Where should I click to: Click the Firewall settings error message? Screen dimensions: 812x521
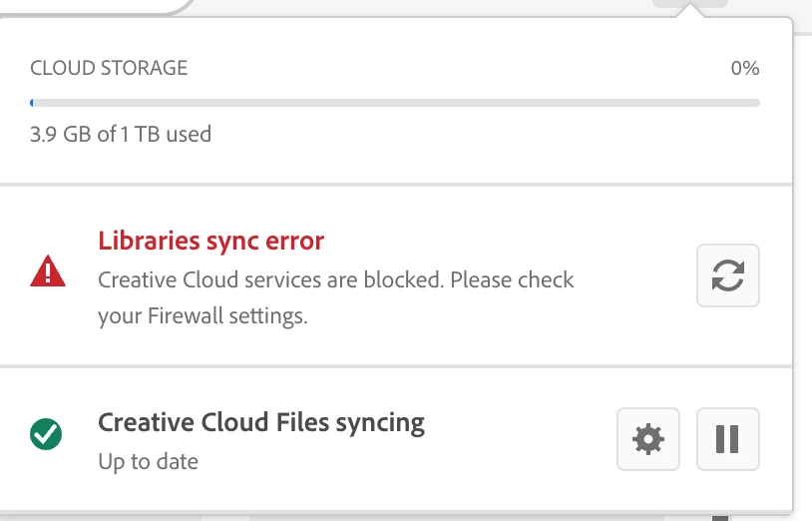pos(203,317)
